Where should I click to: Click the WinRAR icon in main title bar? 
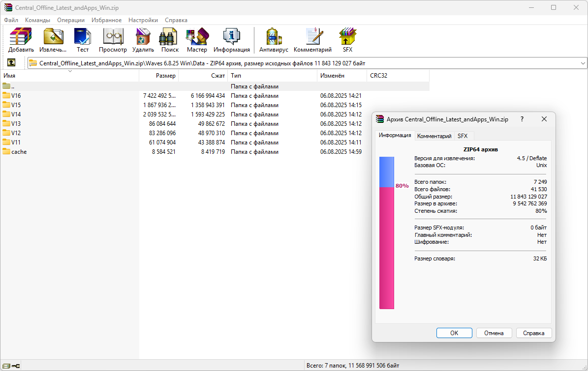coord(8,7)
